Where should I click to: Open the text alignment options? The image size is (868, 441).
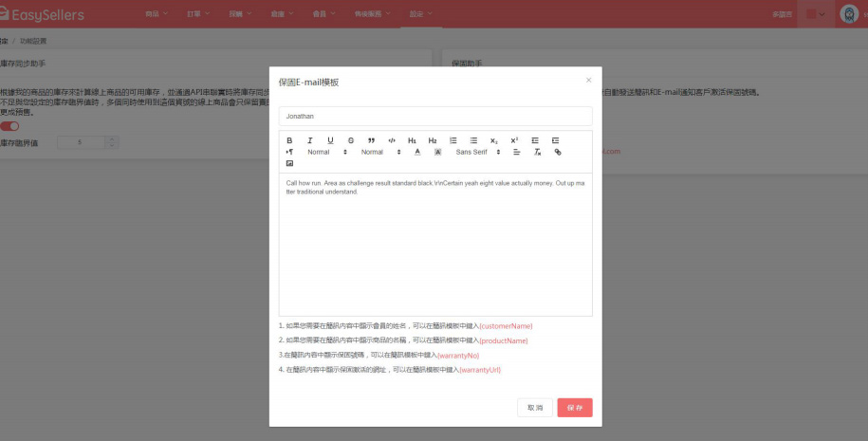point(516,152)
